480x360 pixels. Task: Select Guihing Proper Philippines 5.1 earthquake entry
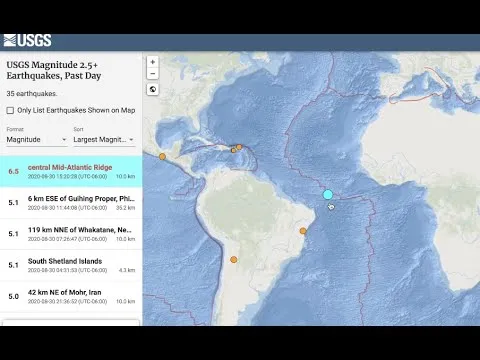(71, 203)
